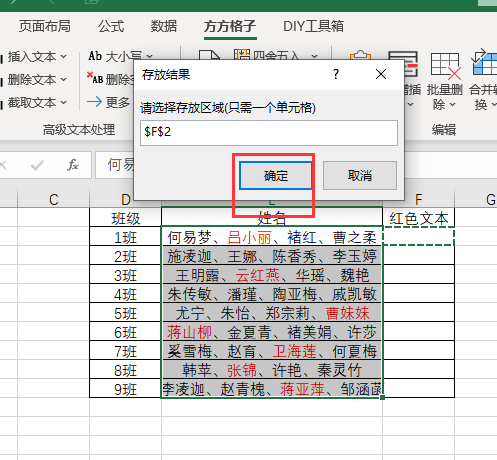Select the 6班 cell
The height and width of the screenshot is (460, 497).
pos(125,332)
